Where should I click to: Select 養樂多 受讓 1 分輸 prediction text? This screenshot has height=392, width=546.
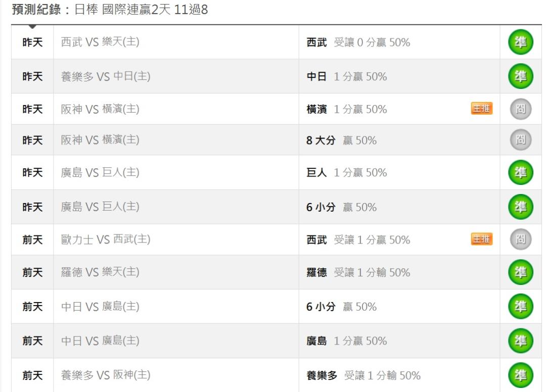click(363, 375)
